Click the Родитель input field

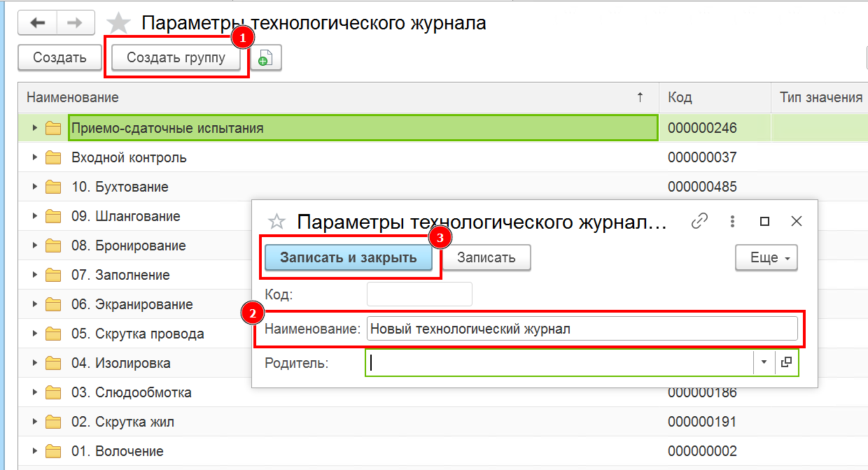[x=559, y=362]
